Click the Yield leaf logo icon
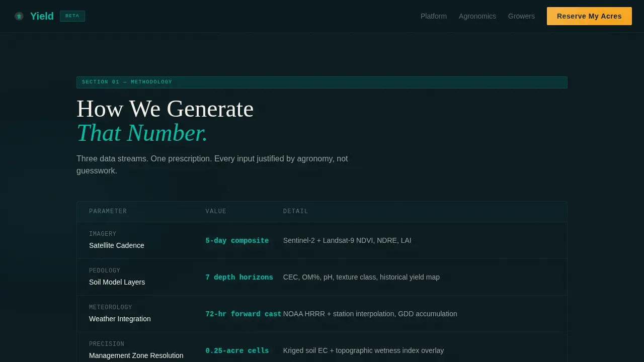The width and height of the screenshot is (644, 362). coord(19,16)
